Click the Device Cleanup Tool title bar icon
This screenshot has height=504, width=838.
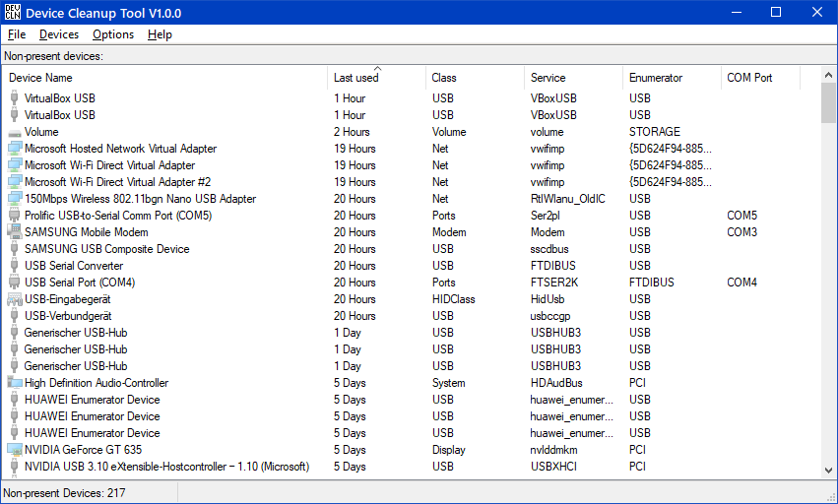tap(13, 13)
